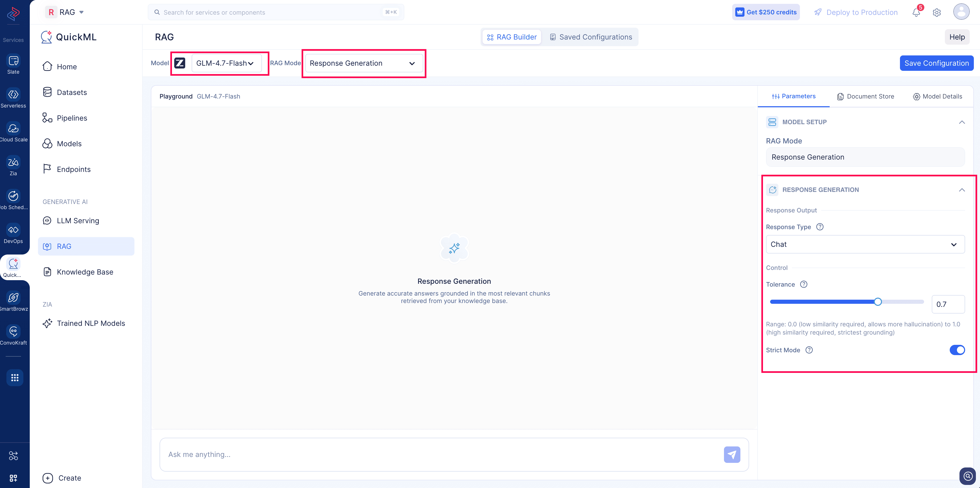Open the RAG project switcher dropdown
The image size is (980, 488).
tap(65, 12)
